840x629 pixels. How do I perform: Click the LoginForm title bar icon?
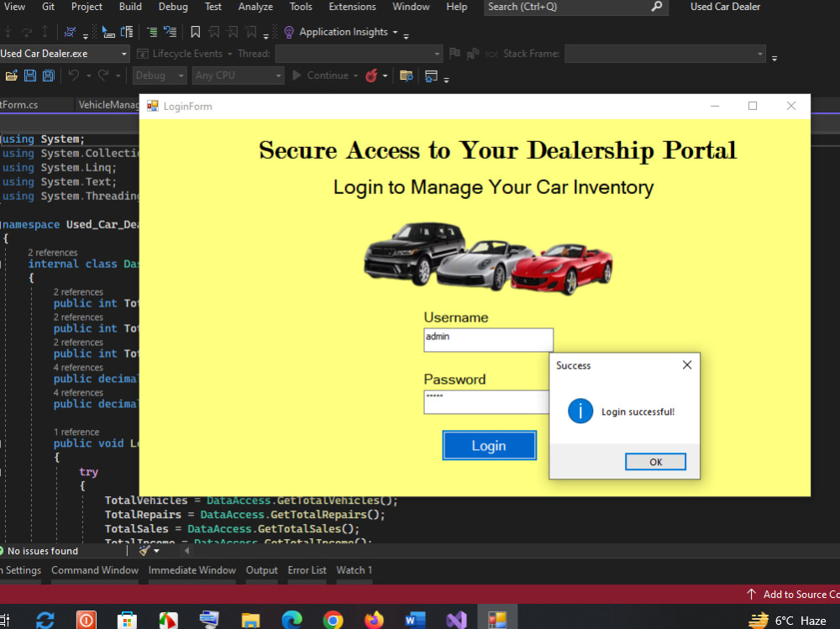153,106
